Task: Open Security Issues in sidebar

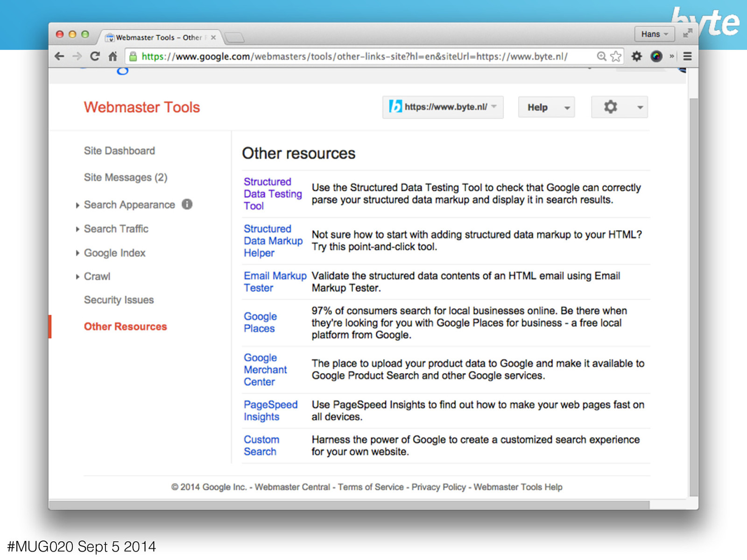Action: coord(119,300)
